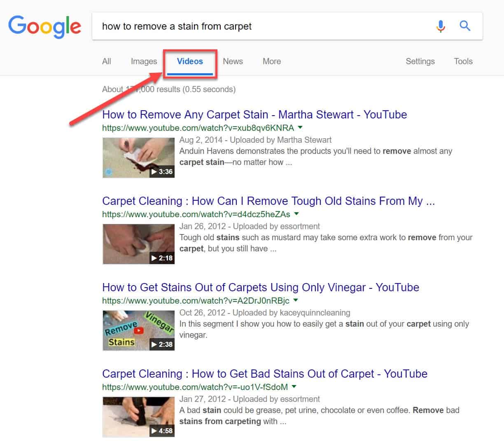Viewport: 504px width, 441px height.
Task: Click the green URL containing -uo1V-fSdoM
Action: click(195, 387)
